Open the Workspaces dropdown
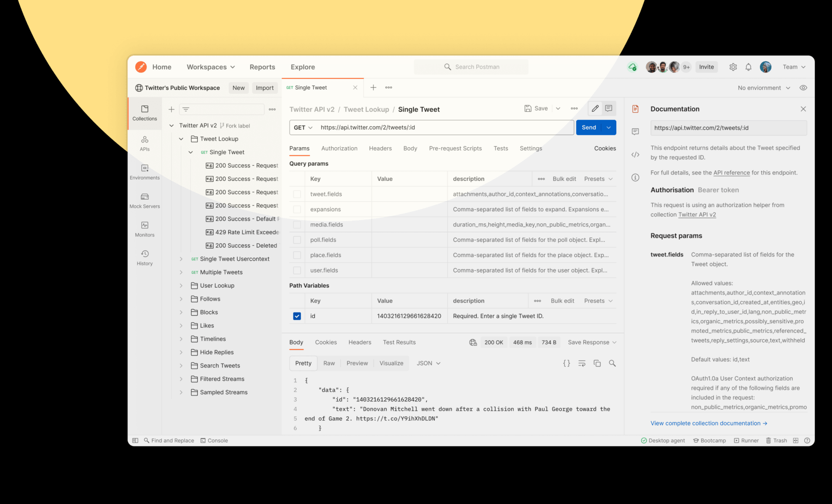 [211, 67]
